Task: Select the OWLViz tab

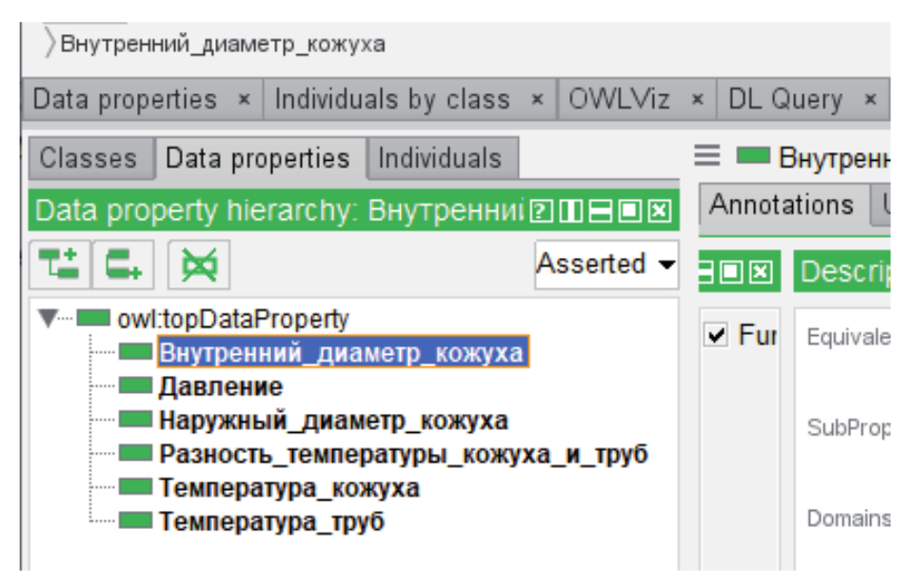Action: click(619, 99)
